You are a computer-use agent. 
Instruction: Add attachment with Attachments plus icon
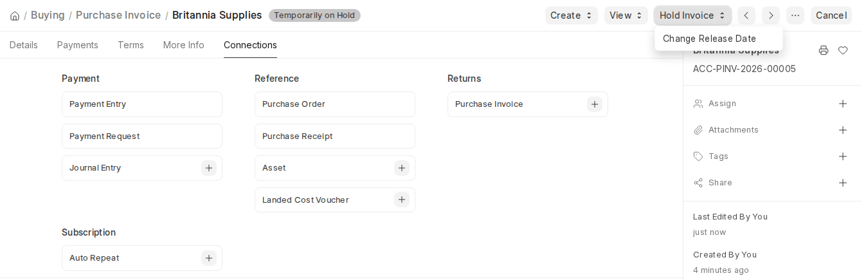point(843,130)
